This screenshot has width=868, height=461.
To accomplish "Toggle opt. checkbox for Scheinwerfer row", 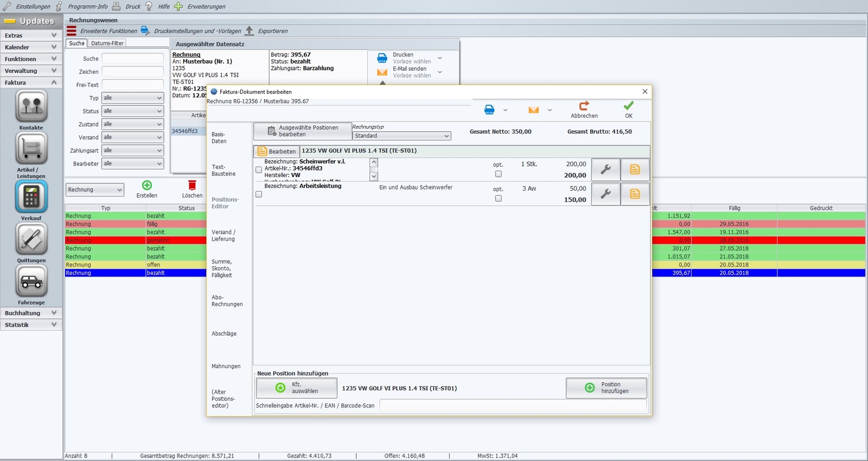I will point(498,174).
